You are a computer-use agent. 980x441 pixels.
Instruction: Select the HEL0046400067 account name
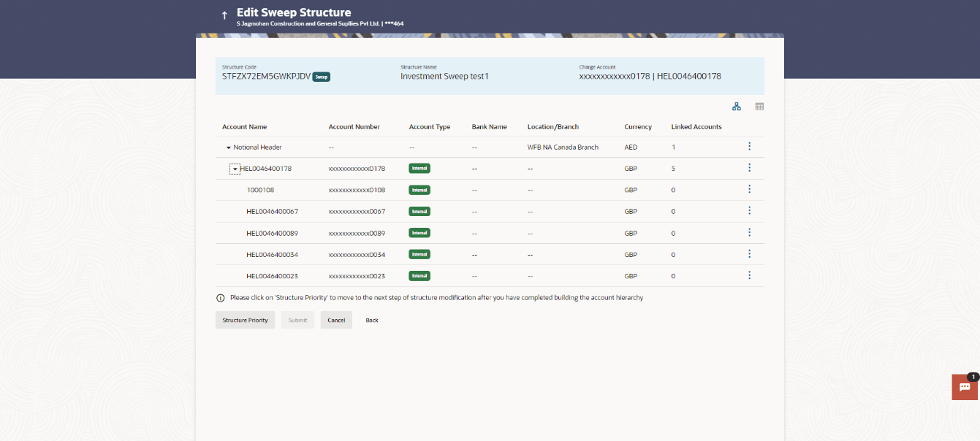tap(272, 212)
